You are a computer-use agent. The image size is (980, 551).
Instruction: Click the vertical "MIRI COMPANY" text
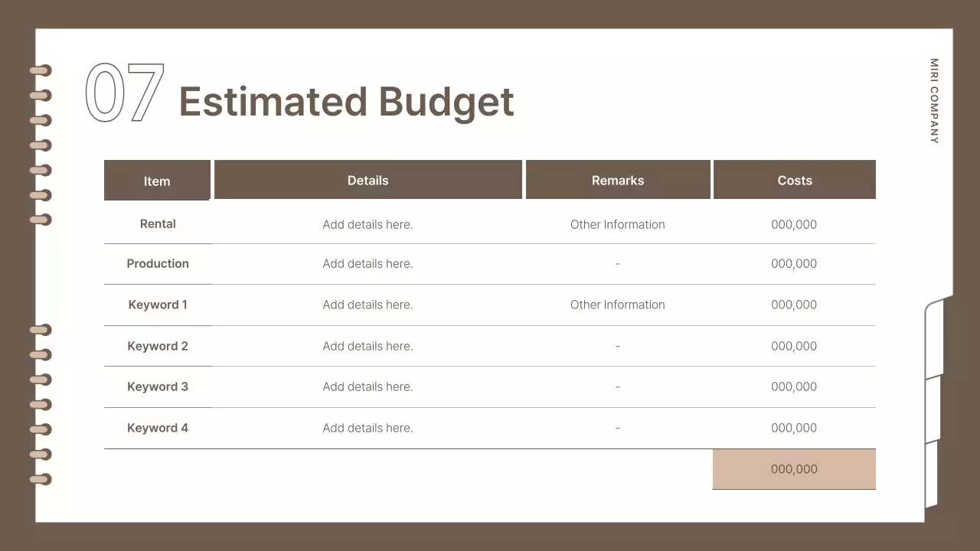(934, 101)
